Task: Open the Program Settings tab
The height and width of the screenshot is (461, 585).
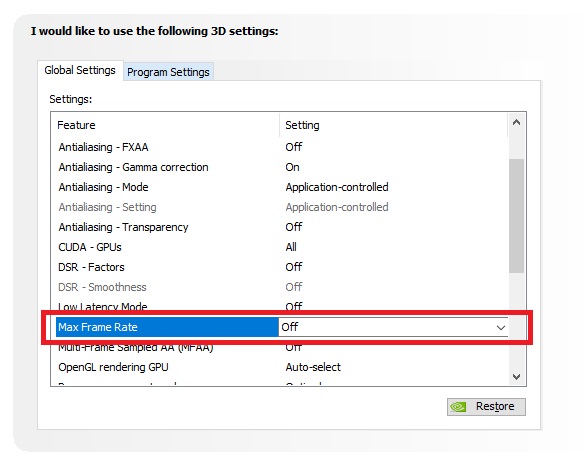Action: click(x=168, y=72)
